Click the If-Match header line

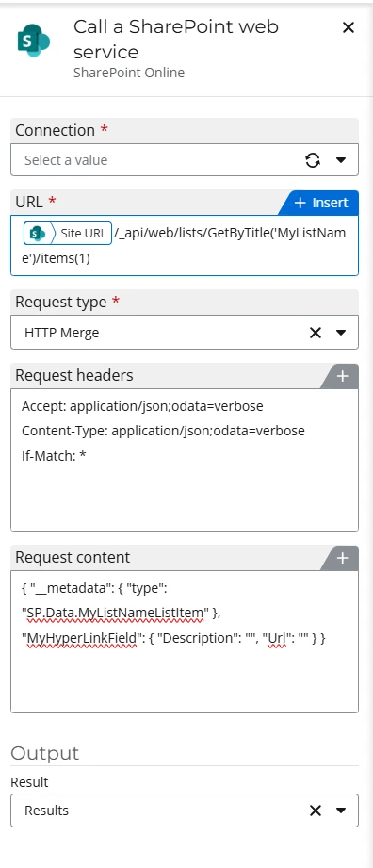54,455
